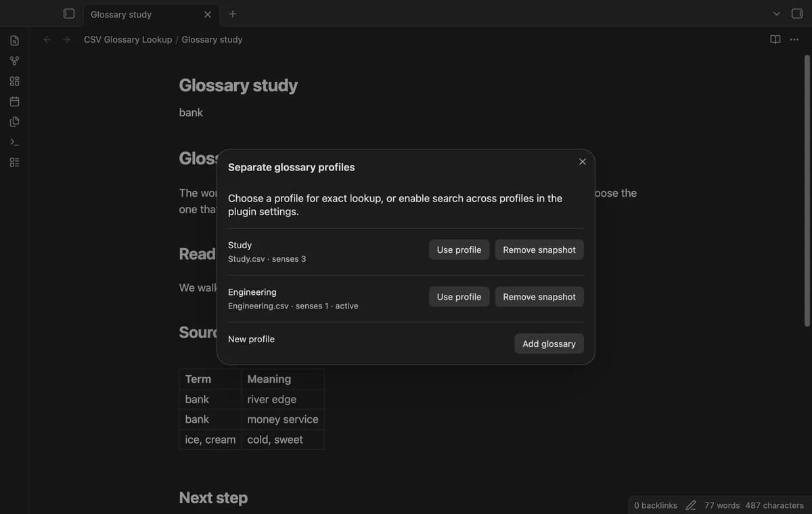Navigate forward with the right arrow
Screen dimensions: 812x514
tap(66, 39)
